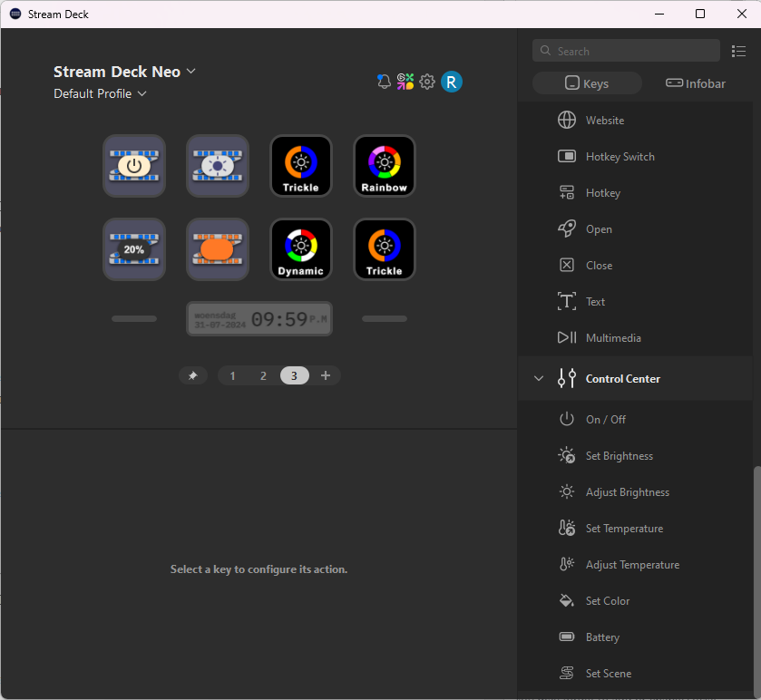Add a new page with the plus button
The height and width of the screenshot is (700, 761).
click(326, 375)
